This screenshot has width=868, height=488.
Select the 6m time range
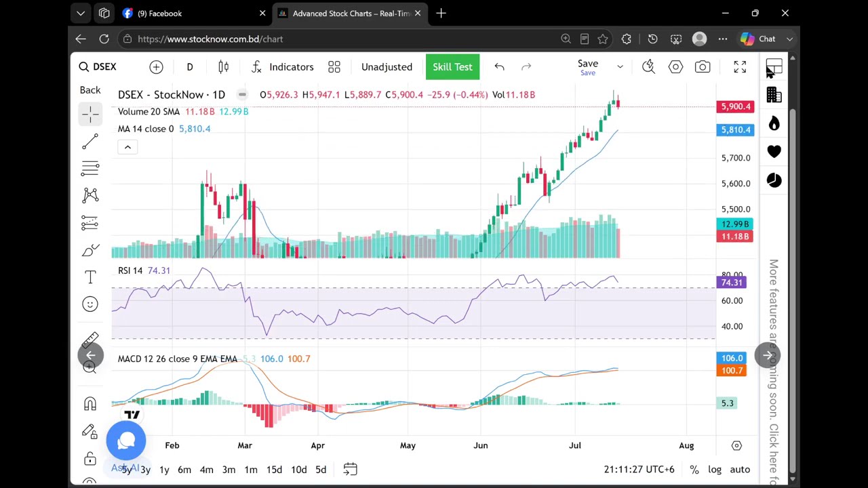[x=184, y=469]
